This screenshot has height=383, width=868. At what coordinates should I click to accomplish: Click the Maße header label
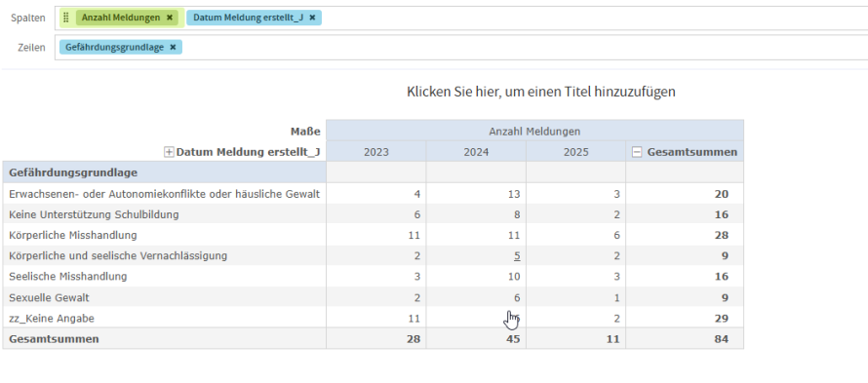pyautogui.click(x=305, y=132)
